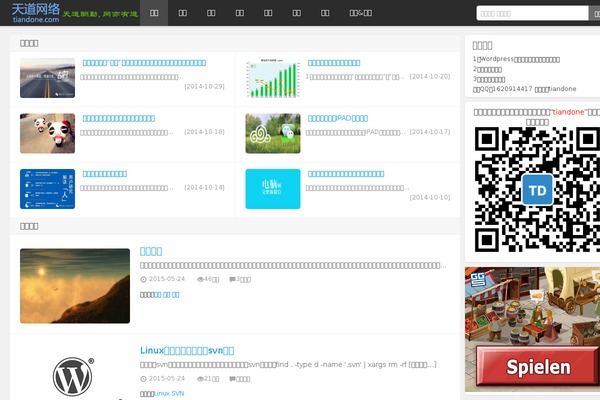This screenshot has width=600, height=400.
Task: Open the cyan 电脑 thumbnail
Action: (273, 189)
